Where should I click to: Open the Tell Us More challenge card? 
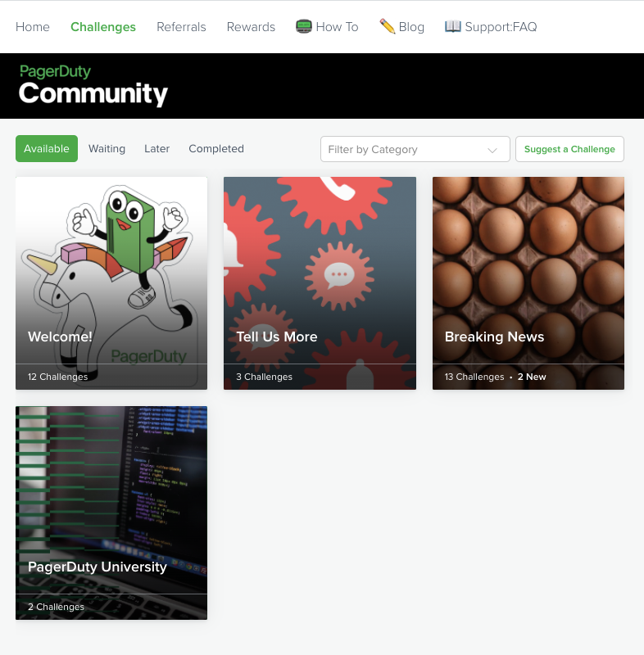pyautogui.click(x=320, y=282)
